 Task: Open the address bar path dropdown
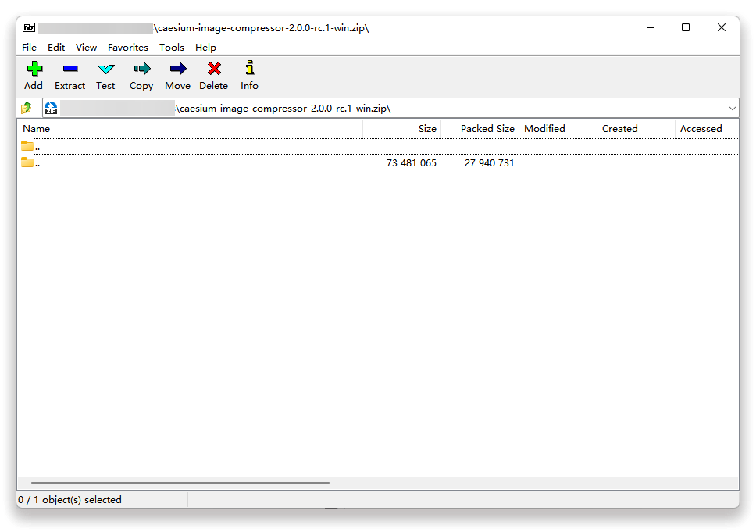click(x=732, y=108)
